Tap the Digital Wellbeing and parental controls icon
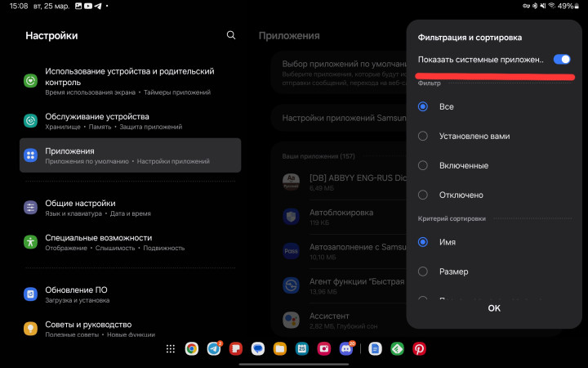The image size is (588, 368). (x=30, y=80)
